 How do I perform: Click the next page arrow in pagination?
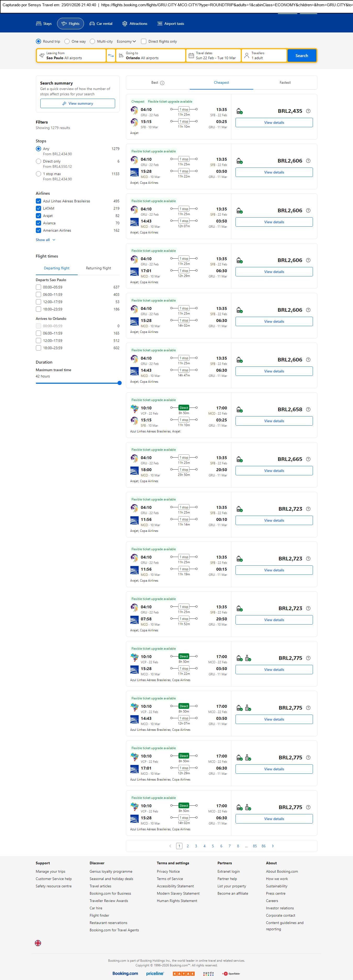[273, 846]
